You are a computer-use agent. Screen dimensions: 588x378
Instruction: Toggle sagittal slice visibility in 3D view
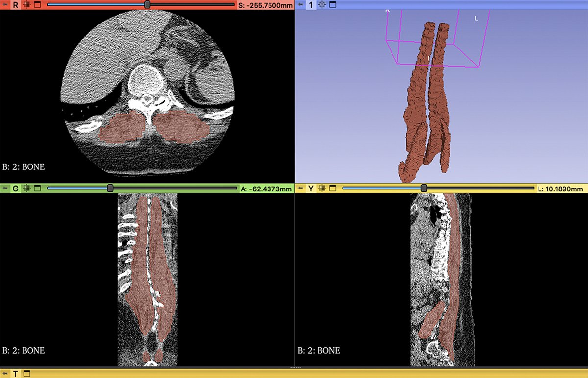321,189
